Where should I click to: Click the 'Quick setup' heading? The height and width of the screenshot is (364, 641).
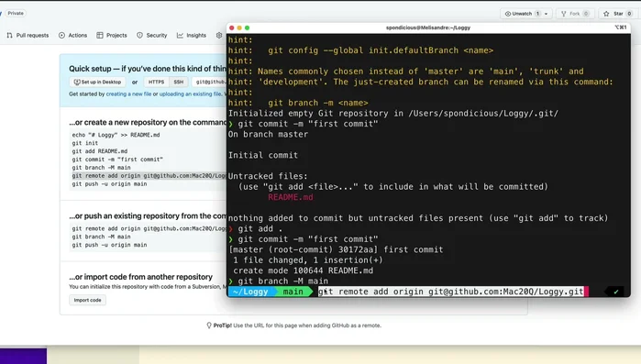click(148, 69)
